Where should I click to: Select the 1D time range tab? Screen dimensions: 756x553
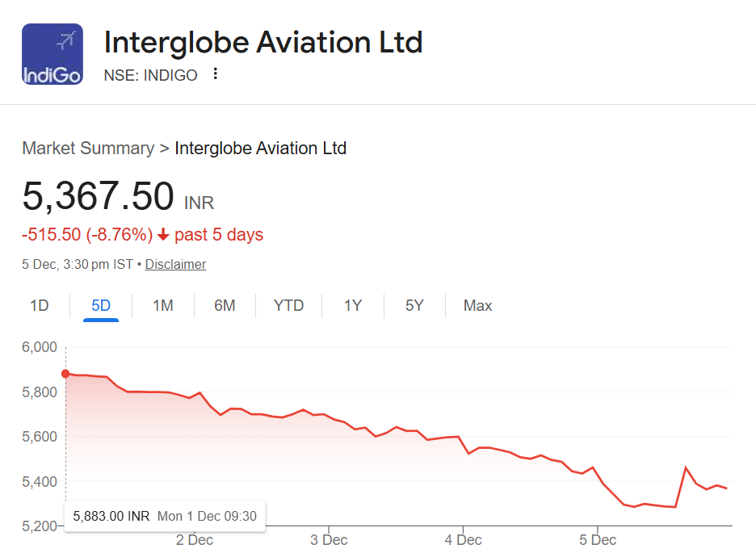point(39,306)
